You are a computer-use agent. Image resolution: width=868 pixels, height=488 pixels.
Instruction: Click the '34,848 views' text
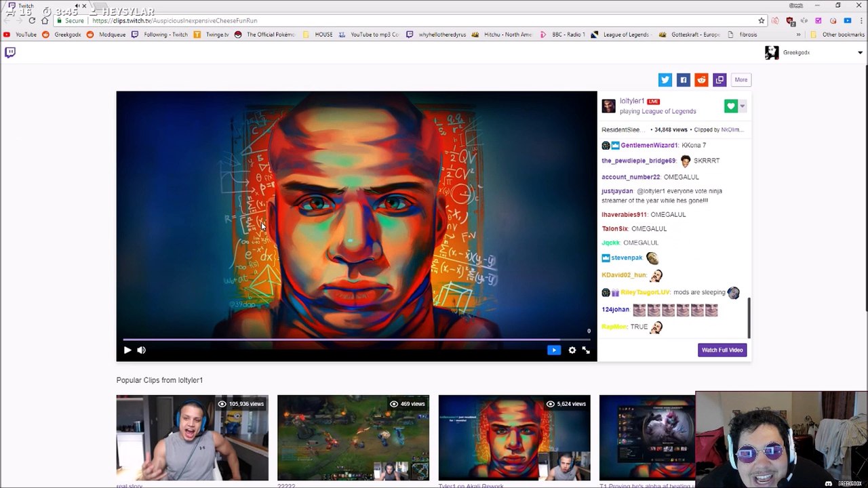[x=671, y=129]
